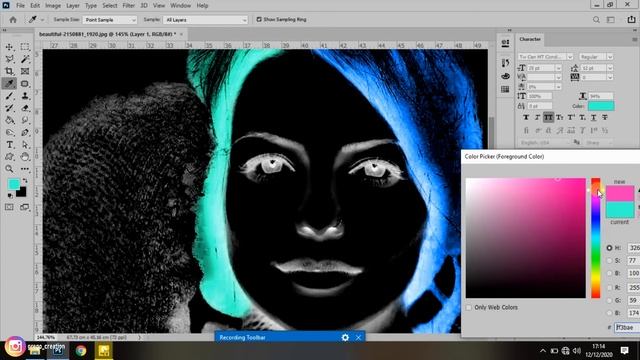Toggle Quick Mask mode
Screen dimensions: 640x360
[x=9, y=207]
